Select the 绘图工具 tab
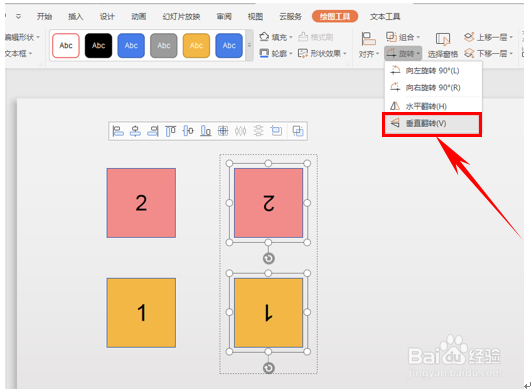 (335, 16)
